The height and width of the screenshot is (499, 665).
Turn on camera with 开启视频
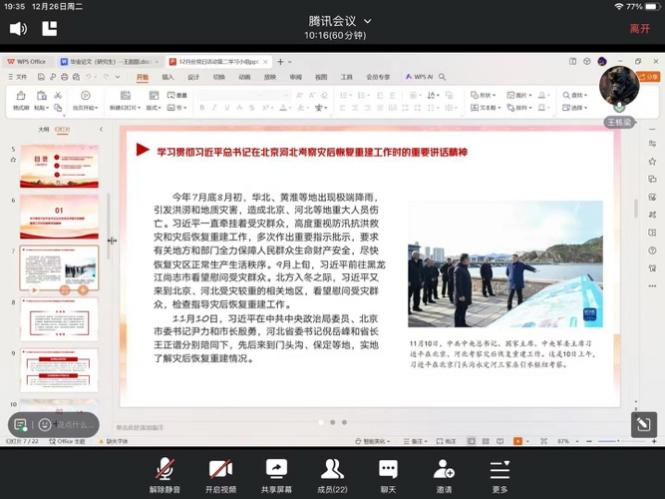[x=220, y=473]
